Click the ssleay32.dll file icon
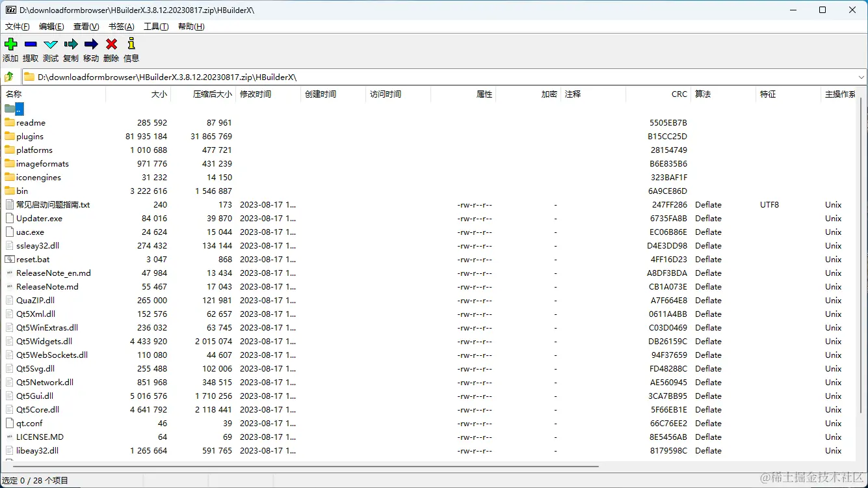 coord(10,245)
